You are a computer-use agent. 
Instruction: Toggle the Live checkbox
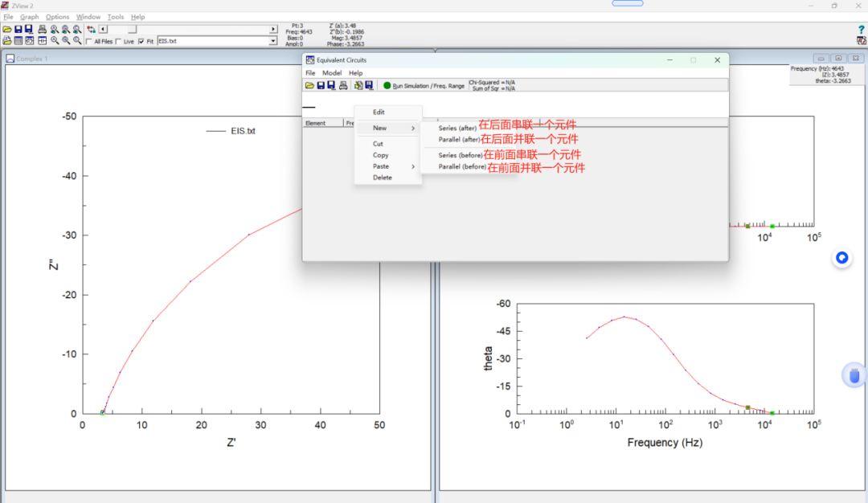click(118, 41)
